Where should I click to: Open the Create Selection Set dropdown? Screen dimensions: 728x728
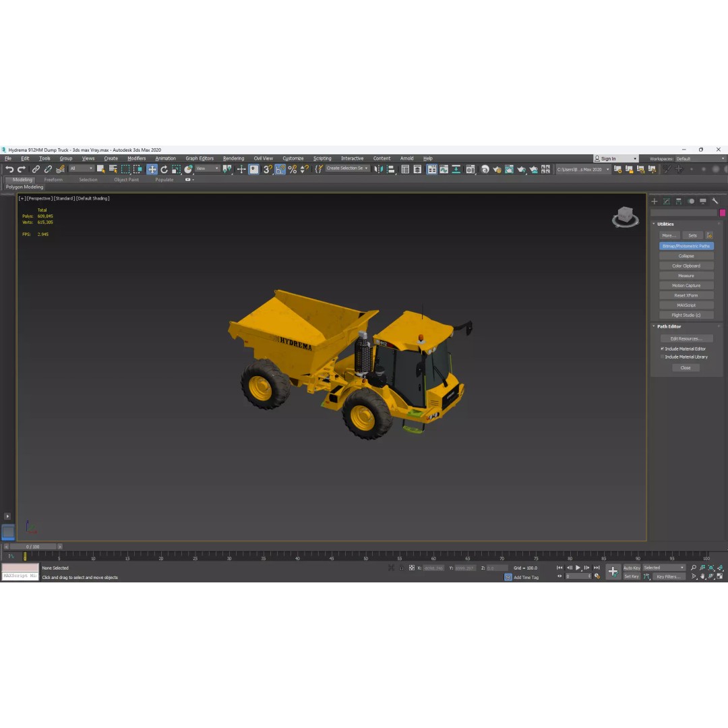[348, 169]
